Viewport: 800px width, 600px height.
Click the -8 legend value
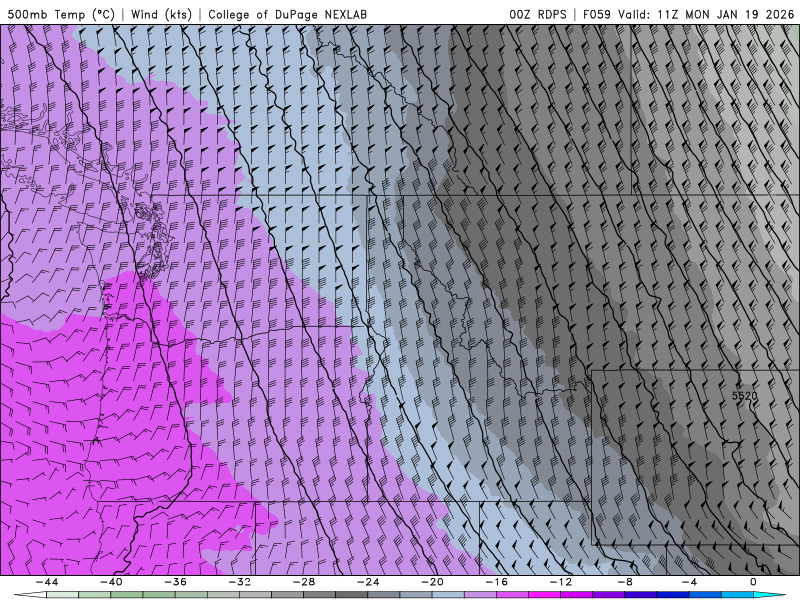coord(624,582)
